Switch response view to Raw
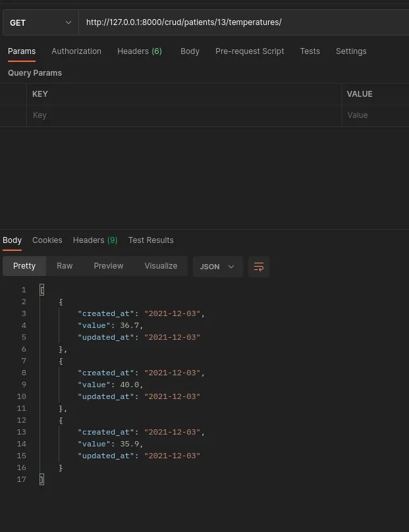The image size is (409, 532). click(65, 266)
